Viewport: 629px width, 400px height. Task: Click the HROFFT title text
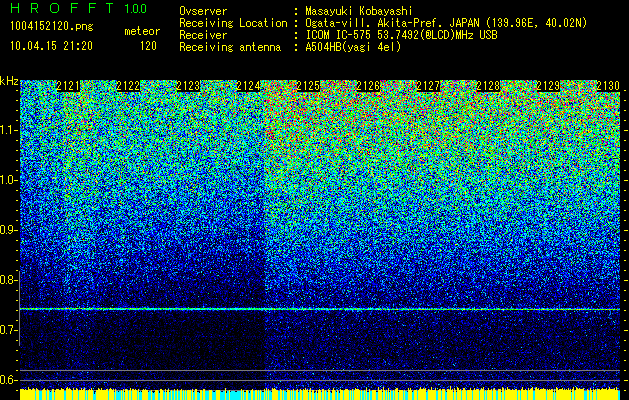(x=63, y=8)
